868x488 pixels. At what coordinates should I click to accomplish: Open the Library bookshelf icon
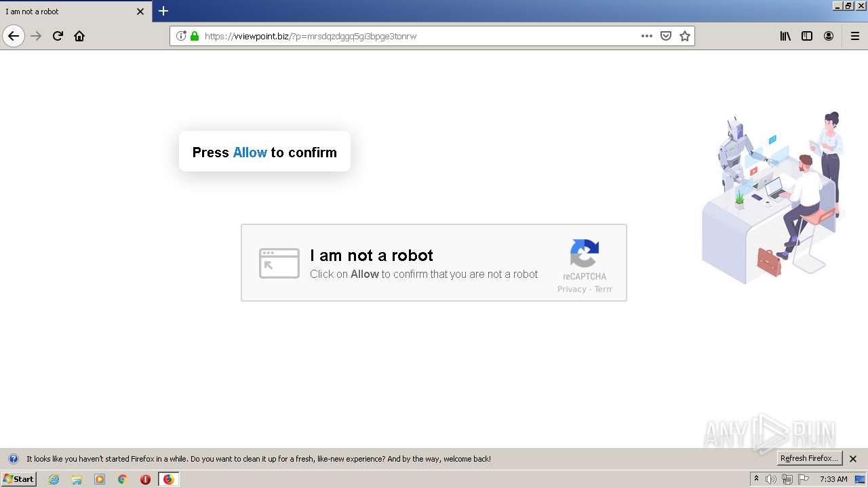(x=785, y=36)
